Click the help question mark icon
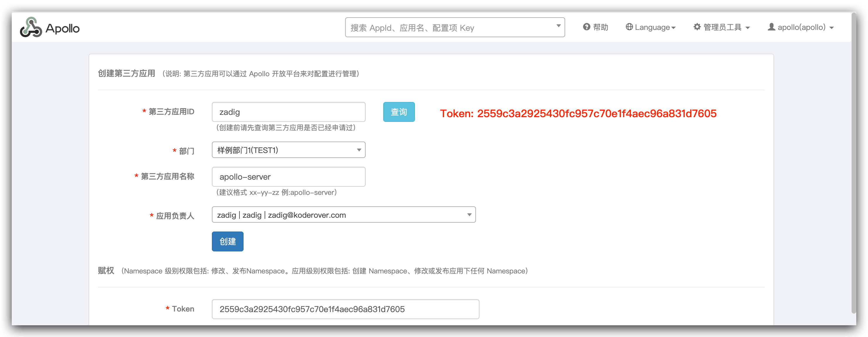This screenshot has width=868, height=337. [586, 27]
